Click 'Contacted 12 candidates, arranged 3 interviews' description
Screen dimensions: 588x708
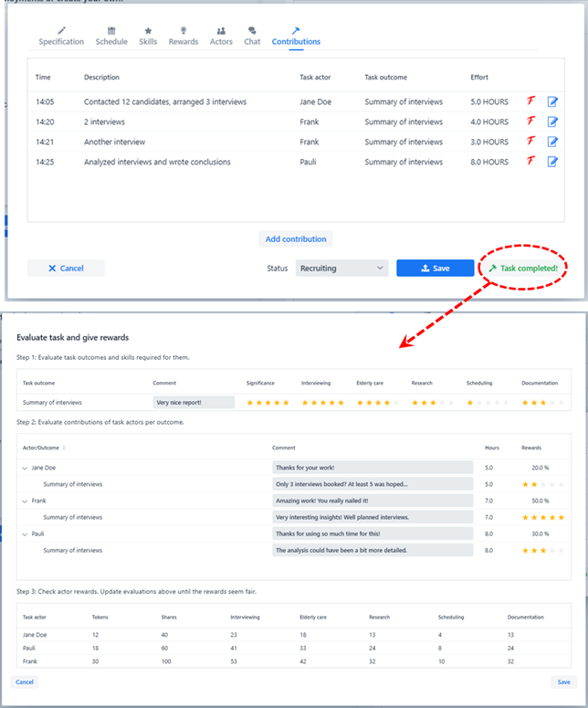[165, 101]
